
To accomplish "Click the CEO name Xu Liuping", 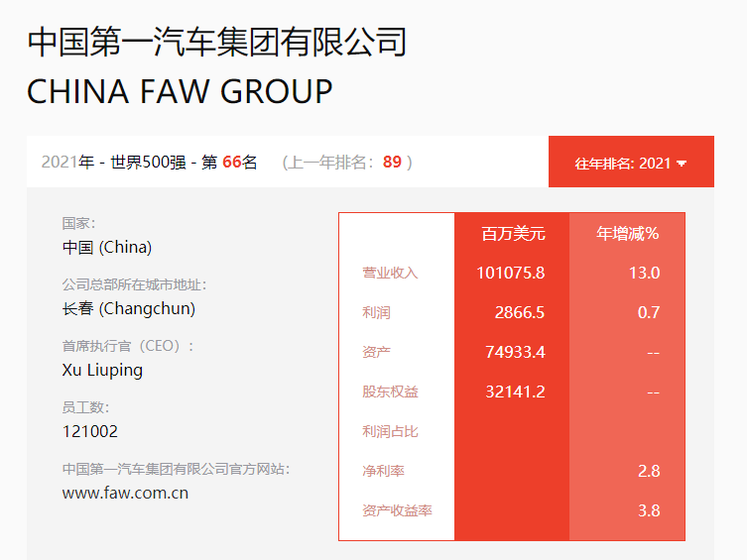I will pyautogui.click(x=102, y=370).
